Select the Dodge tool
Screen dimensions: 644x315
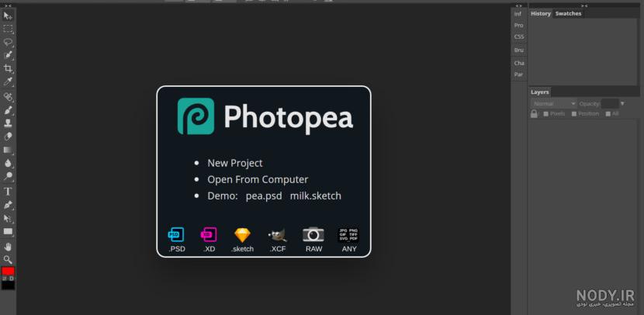tap(8, 176)
